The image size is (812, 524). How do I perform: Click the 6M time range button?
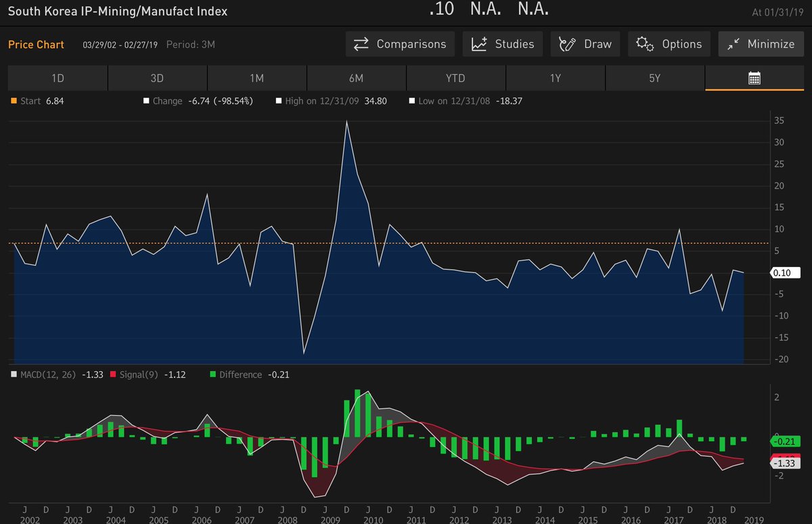coord(357,78)
